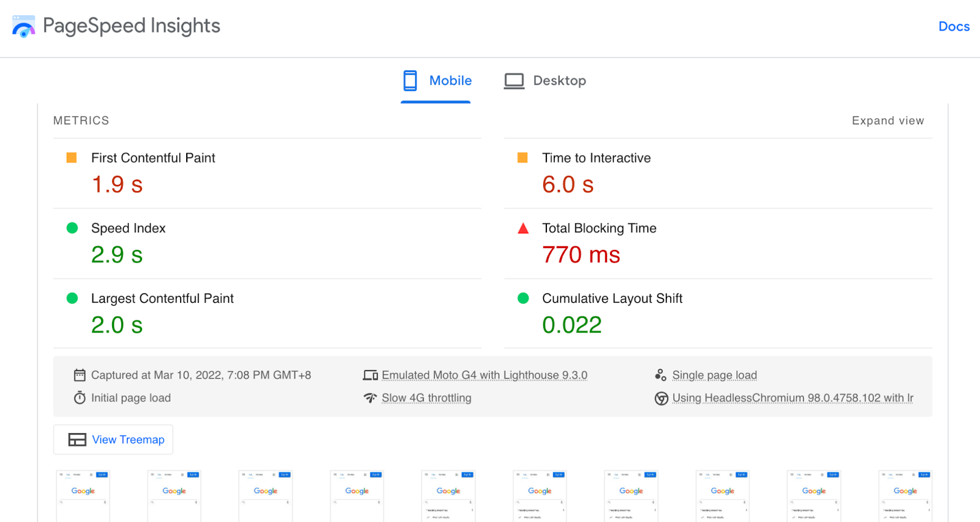Viewport: 980px width, 522px height.
Task: Click the 6.0 s value
Action: 568,184
